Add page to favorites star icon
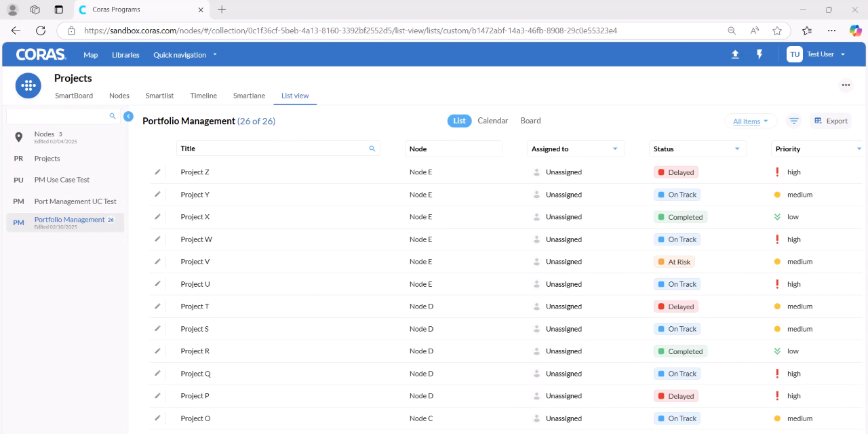The image size is (868, 434). point(777,31)
